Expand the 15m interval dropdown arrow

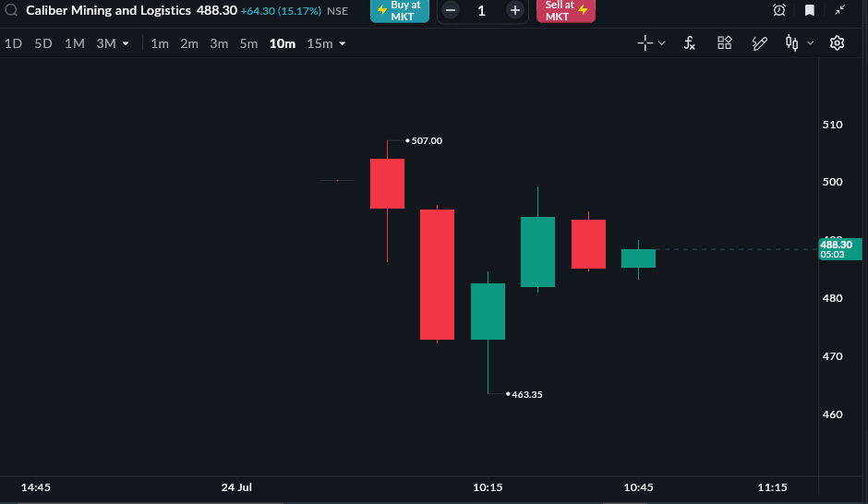342,43
